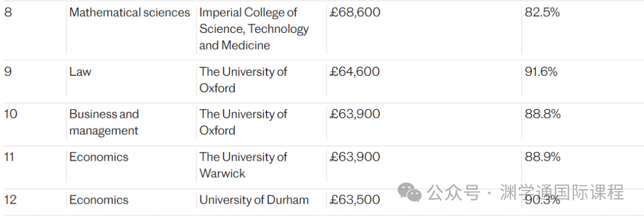Click the 公众号 渊学通国际课程 watermark text

pos(525,192)
